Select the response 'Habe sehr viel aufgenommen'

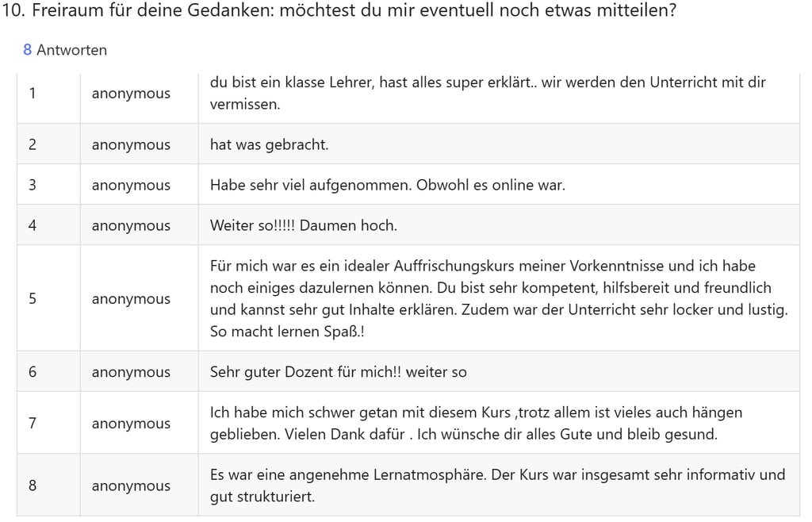[x=387, y=185]
